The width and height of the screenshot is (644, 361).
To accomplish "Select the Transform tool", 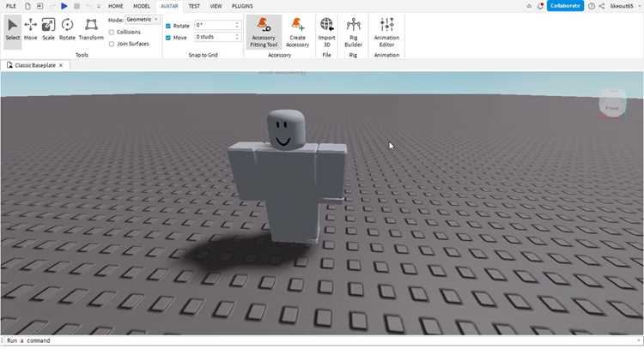I will pyautogui.click(x=91, y=29).
